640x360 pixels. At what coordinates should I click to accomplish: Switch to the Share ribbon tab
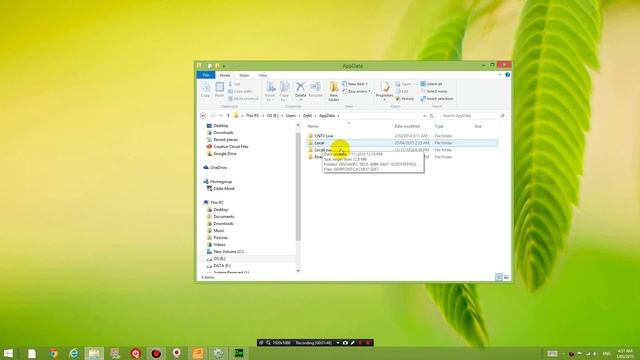tap(244, 76)
